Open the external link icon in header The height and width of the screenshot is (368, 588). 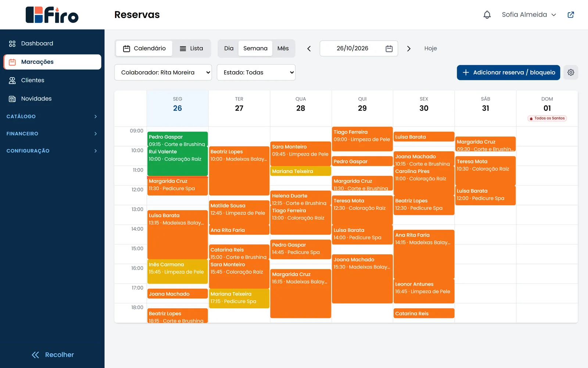(x=571, y=15)
